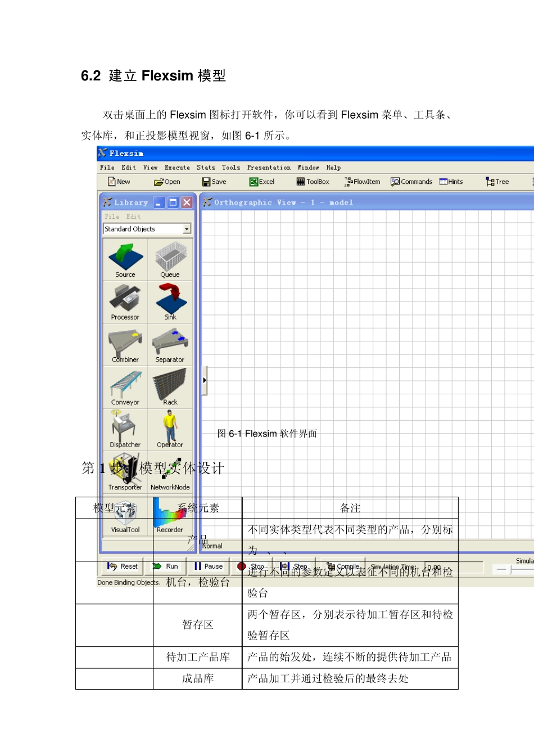Screen dimensions: 534x756
Task: Select the Source object in Library
Action: point(125,259)
